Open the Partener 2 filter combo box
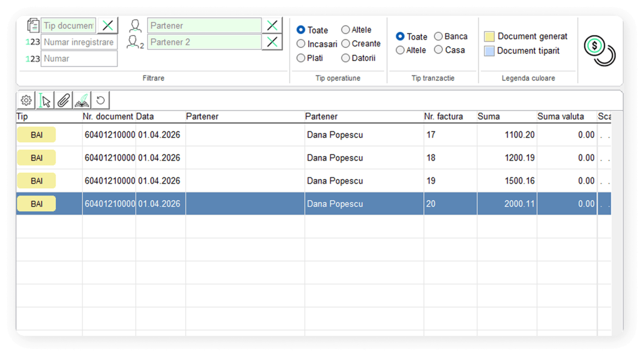Screen dimensions: 644x356 [x=204, y=42]
